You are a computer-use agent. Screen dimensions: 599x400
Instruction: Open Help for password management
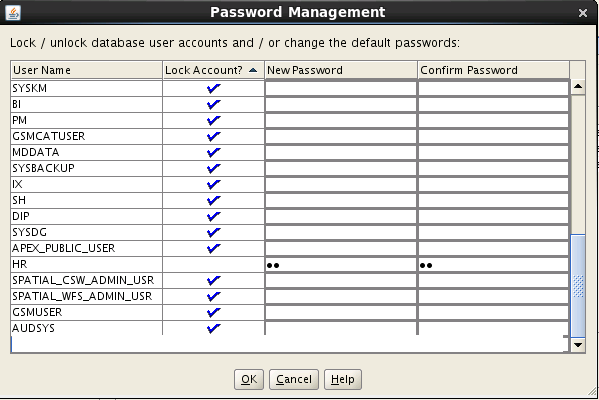pyautogui.click(x=343, y=379)
